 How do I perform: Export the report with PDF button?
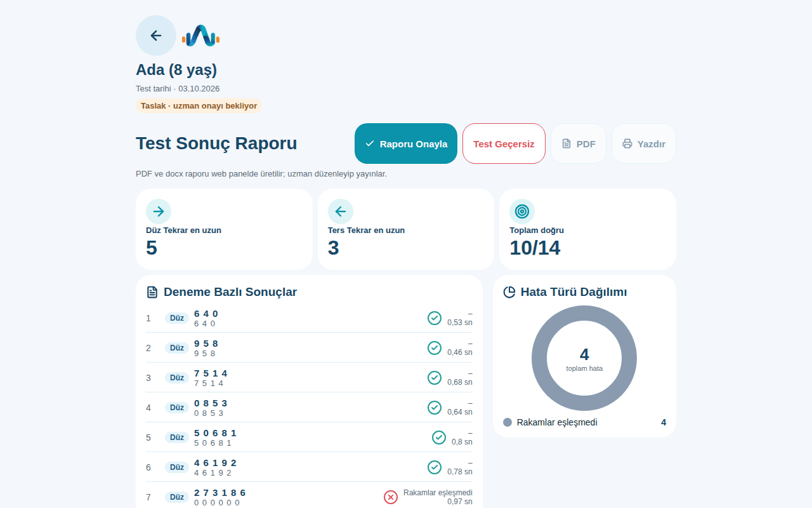pyautogui.click(x=579, y=144)
